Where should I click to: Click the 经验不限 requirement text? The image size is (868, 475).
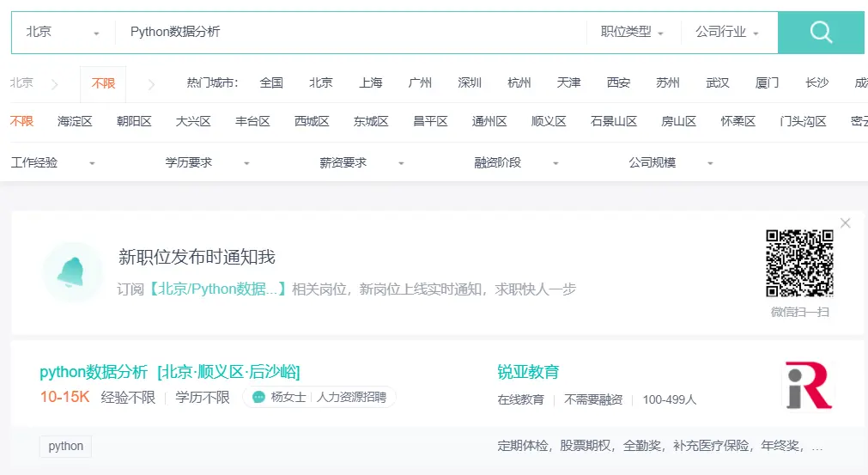point(128,397)
